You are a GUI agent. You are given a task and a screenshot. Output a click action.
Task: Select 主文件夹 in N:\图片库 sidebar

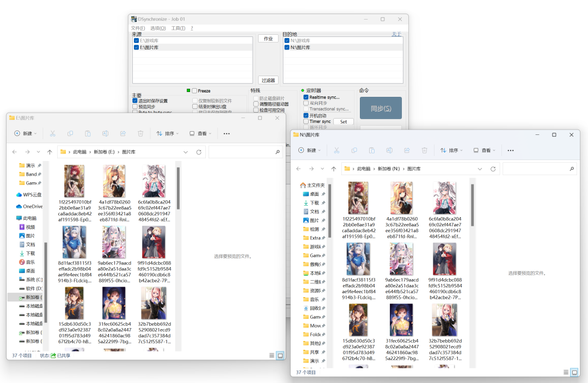pos(313,185)
